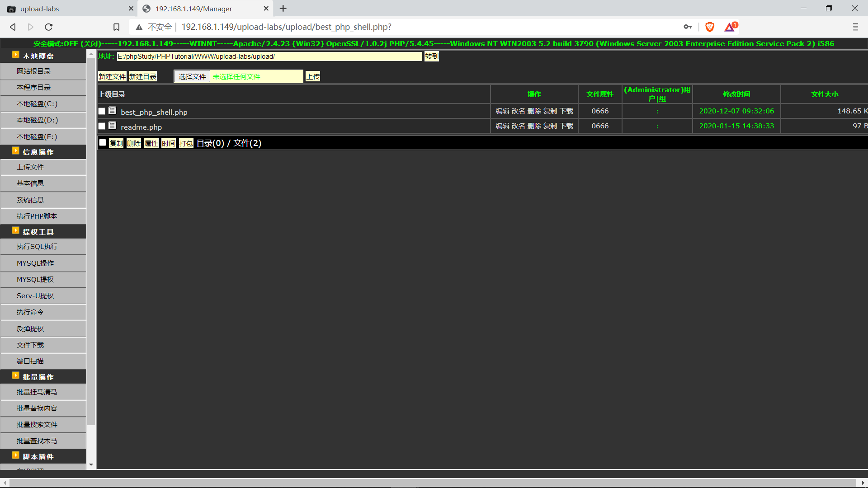Click file icon beside readme.php

[112, 126]
